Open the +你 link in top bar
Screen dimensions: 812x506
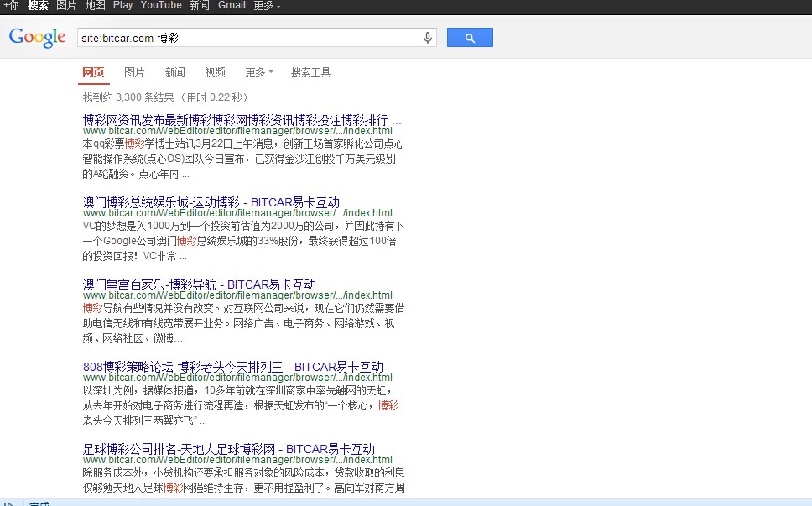coord(11,5)
